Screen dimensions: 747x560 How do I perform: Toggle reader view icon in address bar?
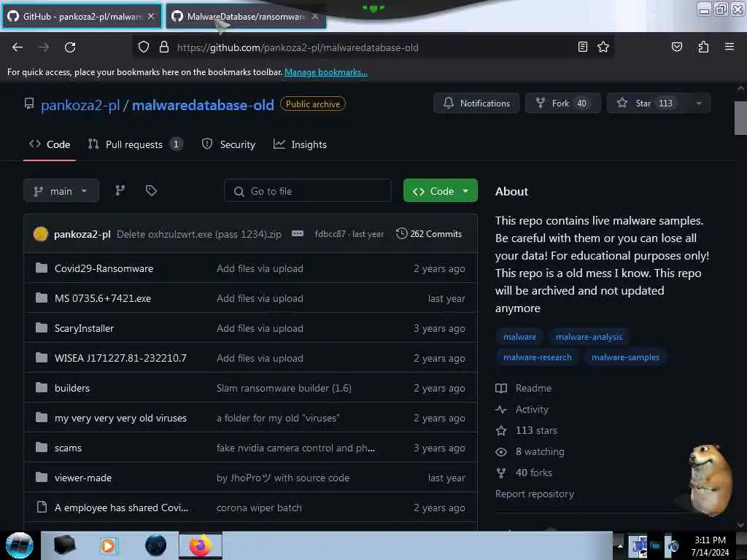[582, 47]
